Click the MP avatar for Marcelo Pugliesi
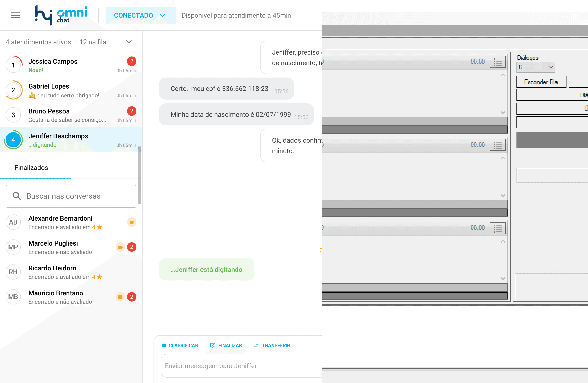588x383 pixels. coord(13,247)
